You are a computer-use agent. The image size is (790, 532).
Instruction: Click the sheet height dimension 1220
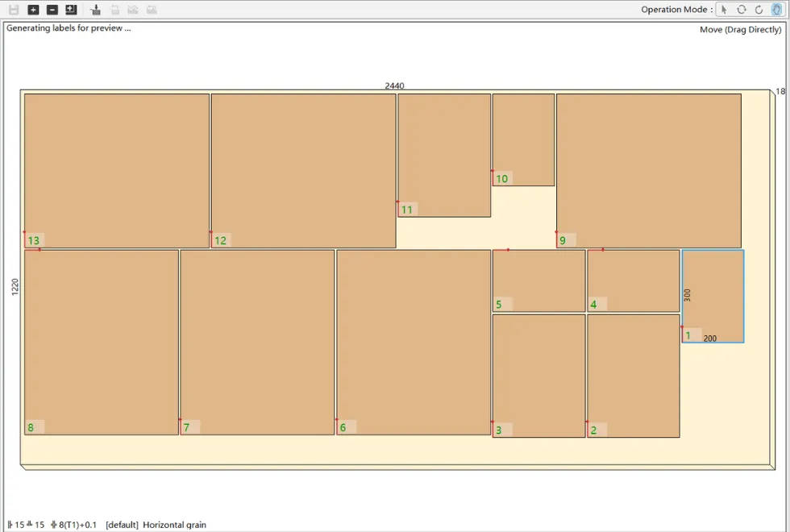point(15,287)
